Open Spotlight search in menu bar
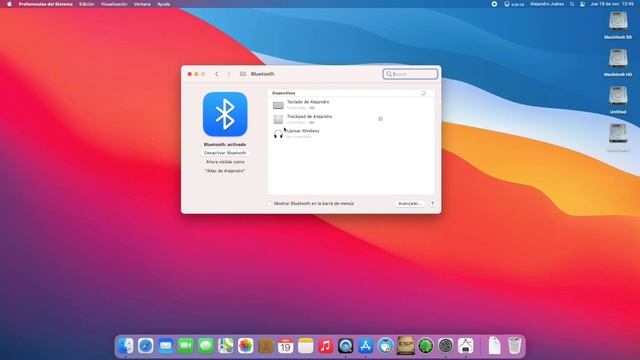 tap(572, 4)
